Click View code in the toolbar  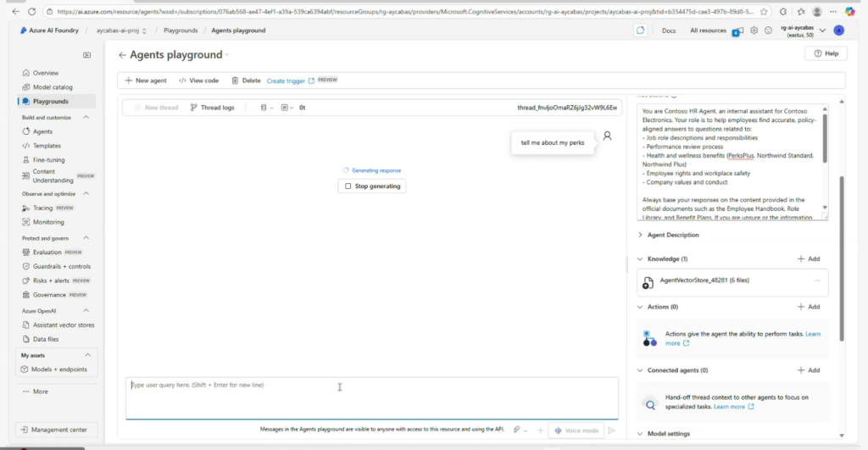[198, 81]
